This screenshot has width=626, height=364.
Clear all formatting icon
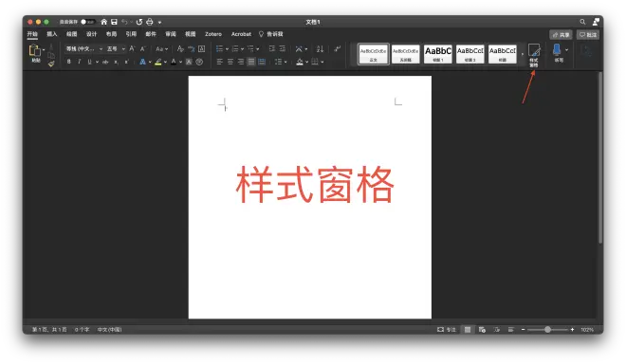180,48
